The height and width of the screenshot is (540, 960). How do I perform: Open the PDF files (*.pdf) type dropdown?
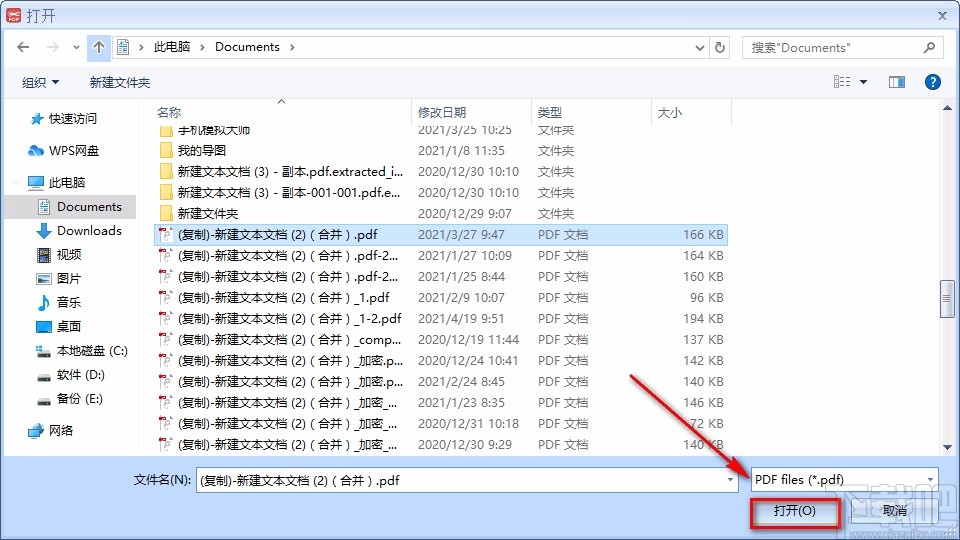[x=844, y=479]
